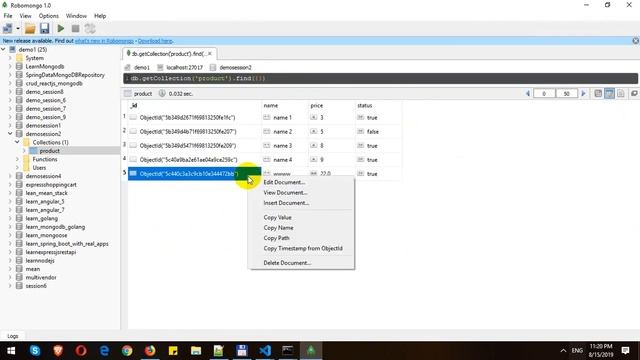
Task: Run query with green play button
Action: [x=61, y=29]
